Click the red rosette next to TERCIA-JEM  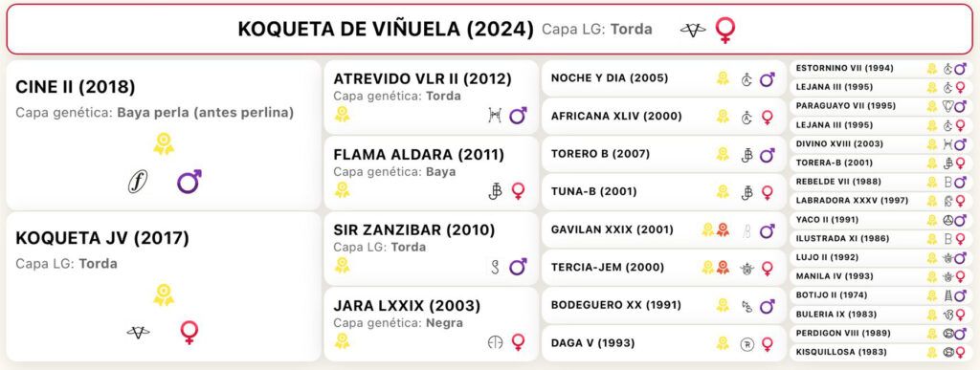[723, 268]
